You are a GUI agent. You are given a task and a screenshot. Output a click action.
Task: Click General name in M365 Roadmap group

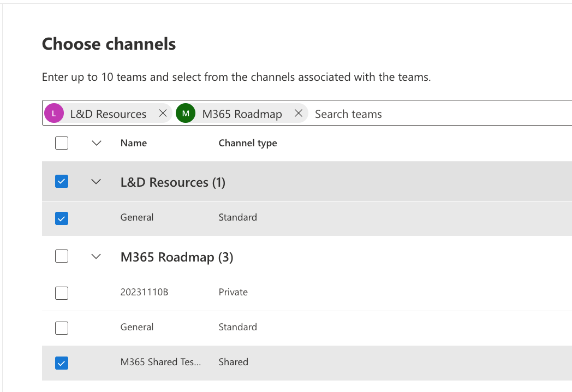pyautogui.click(x=137, y=327)
